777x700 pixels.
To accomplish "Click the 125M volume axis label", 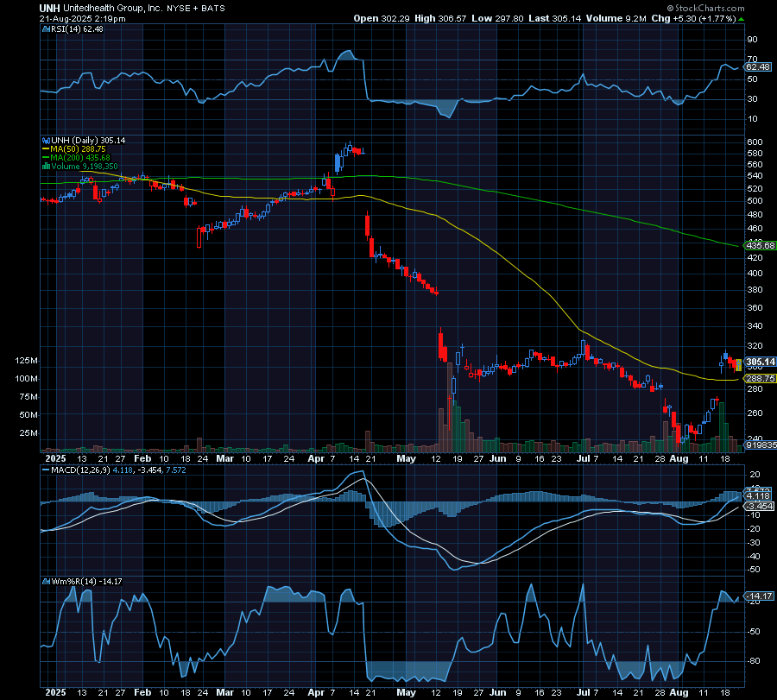I will coord(26,361).
